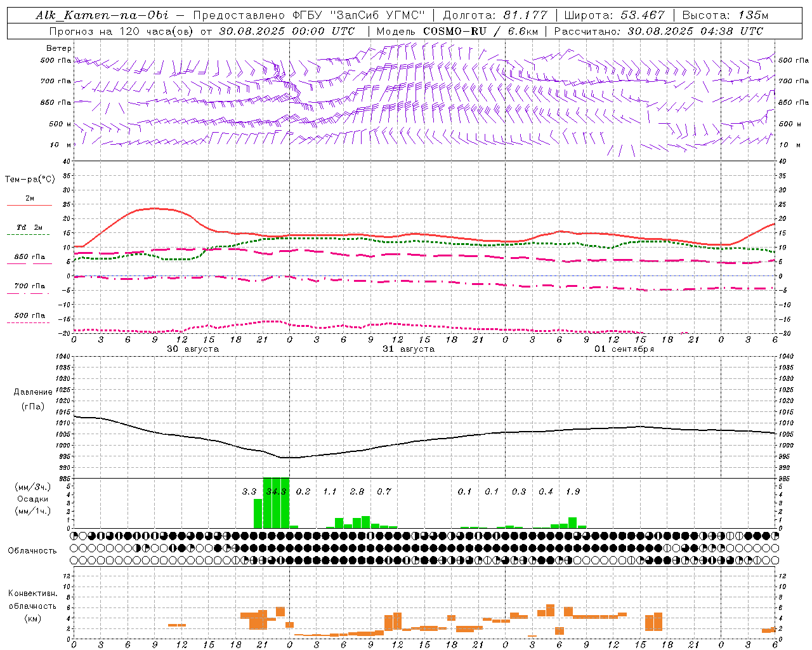The height and width of the screenshot is (650, 812).
Task: Click the dashed line sample under 'Td 2м'
Action: click(x=28, y=235)
